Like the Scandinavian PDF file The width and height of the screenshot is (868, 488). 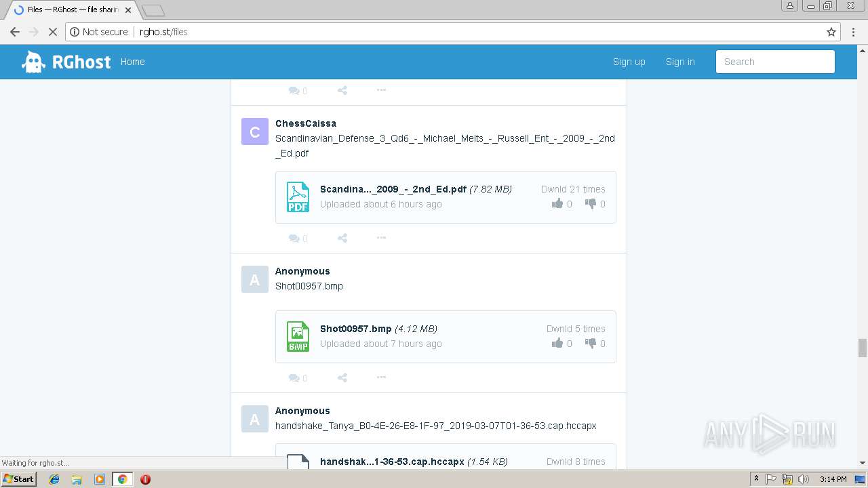tap(557, 204)
